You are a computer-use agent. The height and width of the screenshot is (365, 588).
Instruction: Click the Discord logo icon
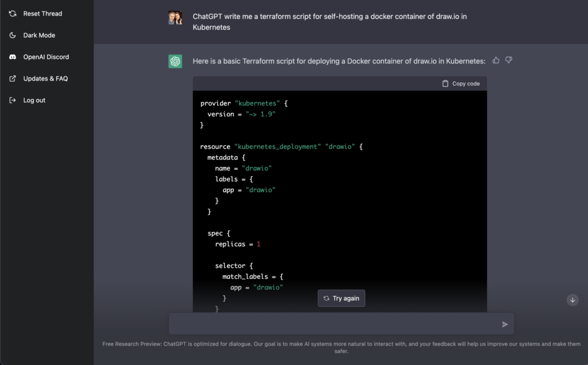pyautogui.click(x=13, y=57)
